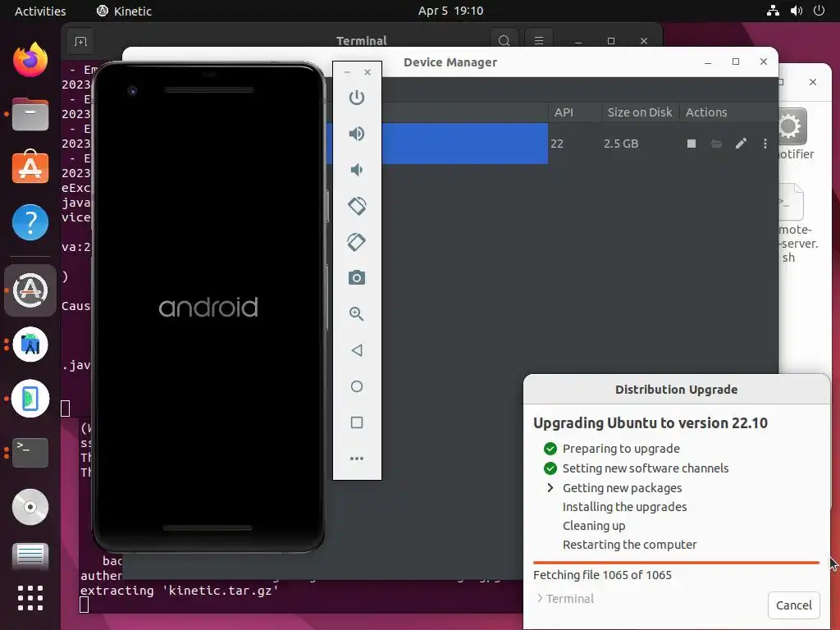Tap the emulator phone screen showing android
Viewport: 840px width, 630px height.
[x=209, y=308]
